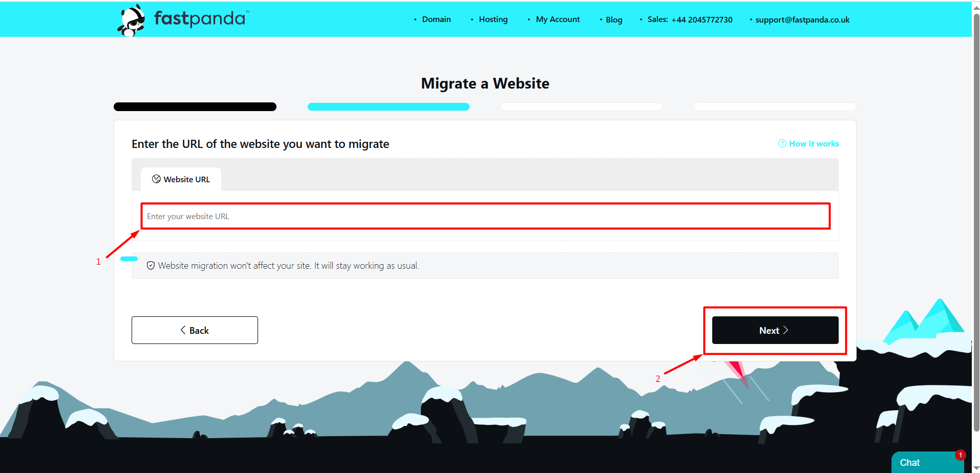Click the cyan second progress step bar
The image size is (980, 473).
tap(388, 107)
